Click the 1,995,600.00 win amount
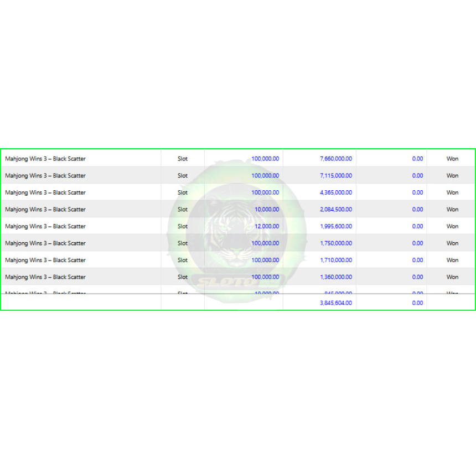 click(x=336, y=227)
